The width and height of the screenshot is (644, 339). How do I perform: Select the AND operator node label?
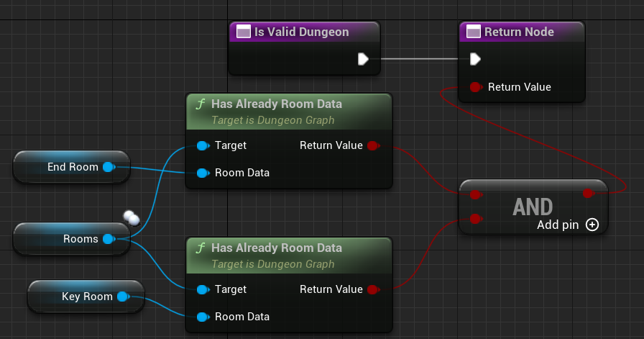[533, 207]
